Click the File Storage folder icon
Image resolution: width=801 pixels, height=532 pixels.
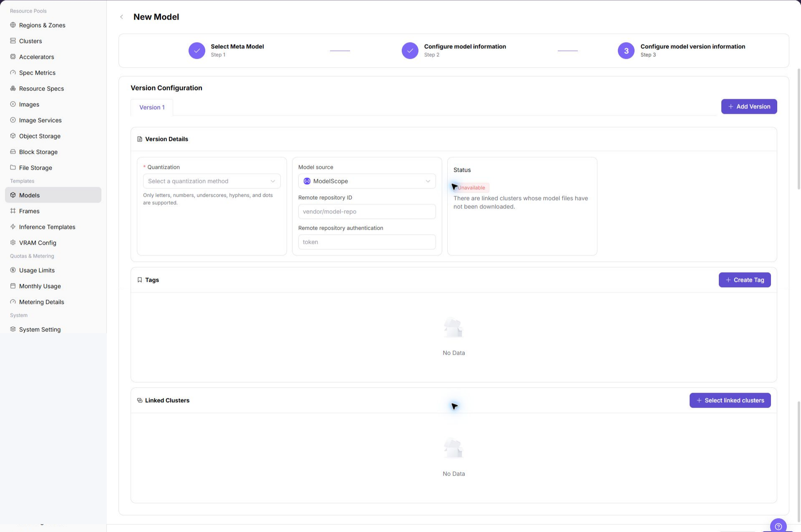pos(13,168)
